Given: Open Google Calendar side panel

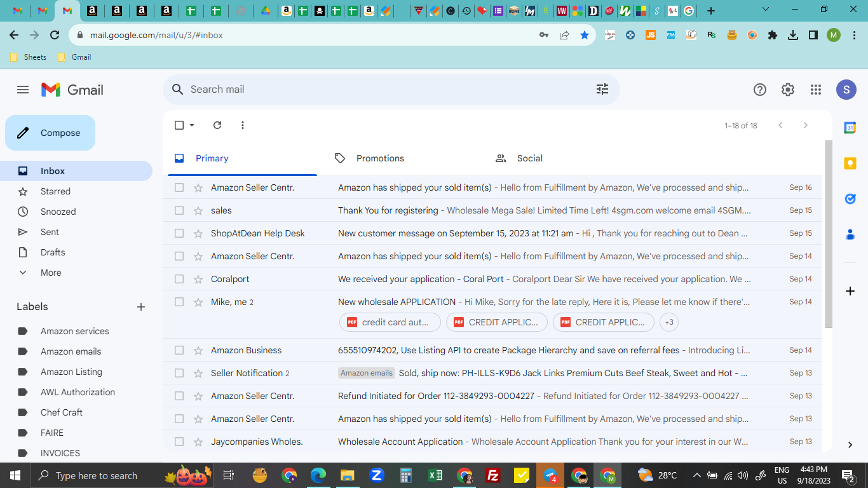Looking at the screenshot, I should (850, 128).
